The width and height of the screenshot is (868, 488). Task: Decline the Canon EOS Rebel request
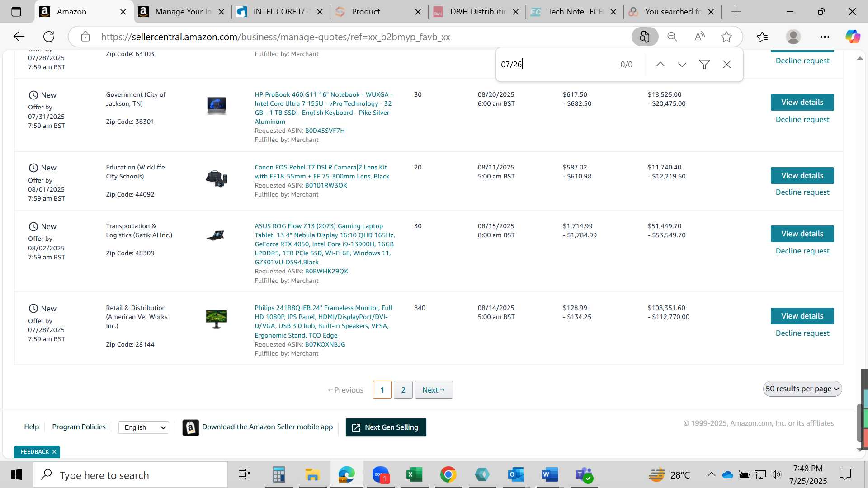click(802, 192)
